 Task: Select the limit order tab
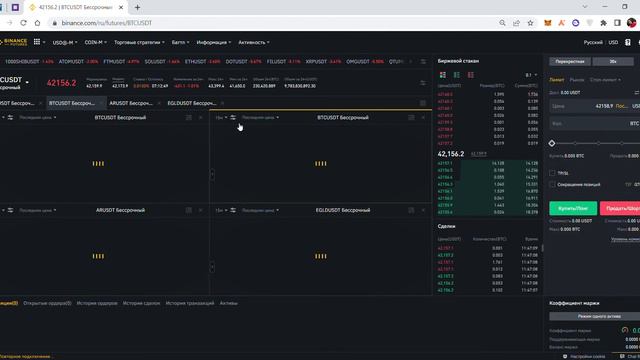click(x=557, y=80)
